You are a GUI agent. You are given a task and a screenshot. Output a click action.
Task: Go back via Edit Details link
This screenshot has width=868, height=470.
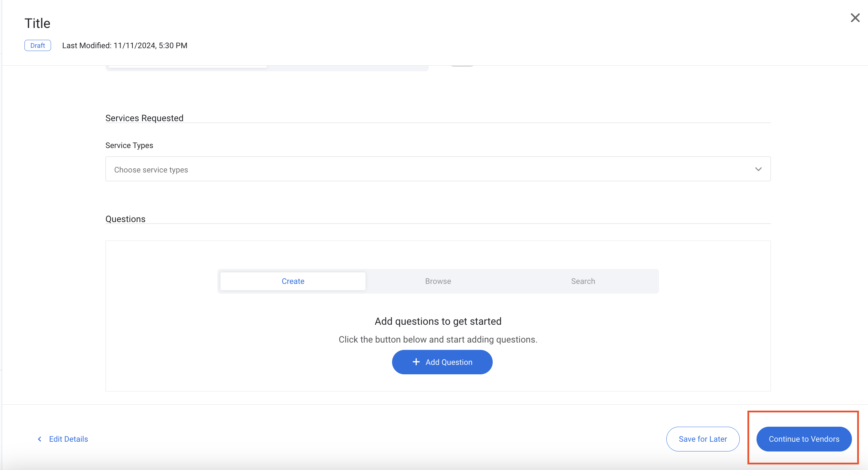[x=68, y=439]
